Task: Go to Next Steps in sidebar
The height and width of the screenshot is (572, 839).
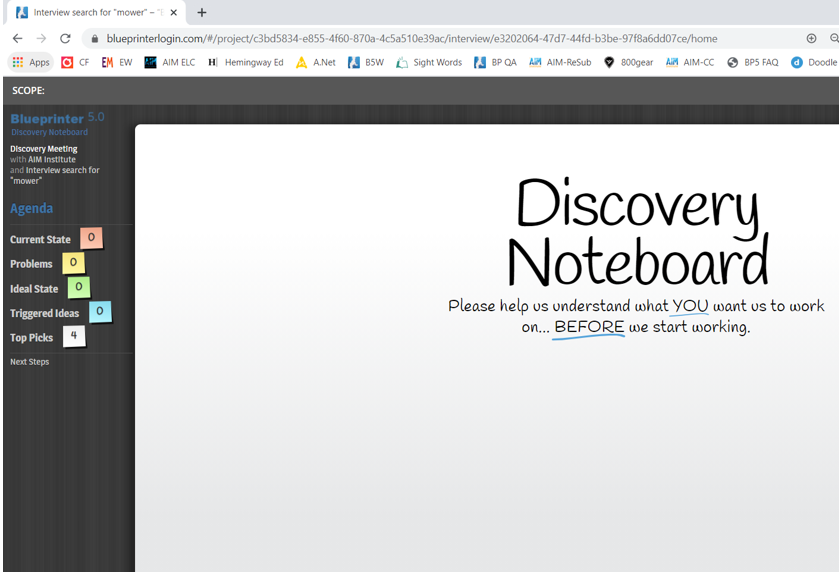Action: (29, 362)
